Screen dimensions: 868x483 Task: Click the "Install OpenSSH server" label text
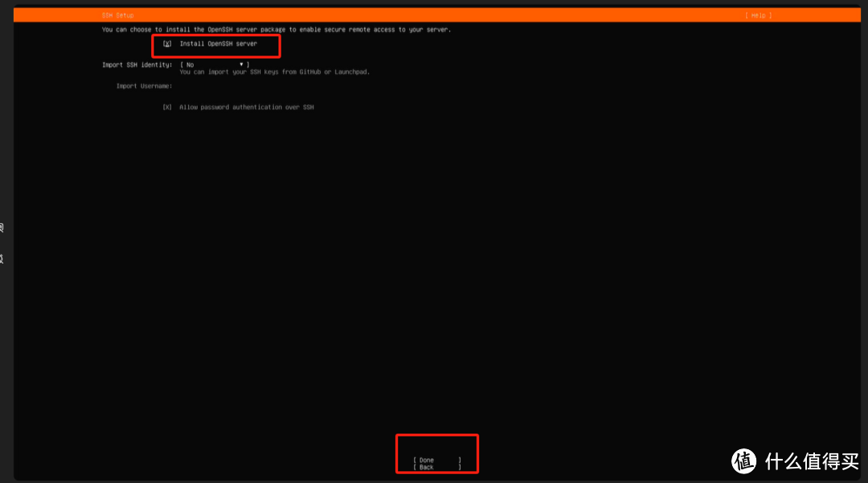pos(218,43)
